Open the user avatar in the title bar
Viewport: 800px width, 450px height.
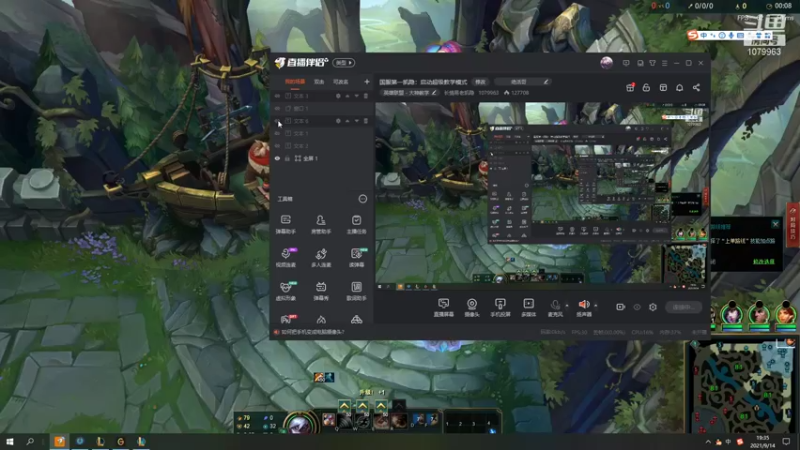(x=606, y=63)
